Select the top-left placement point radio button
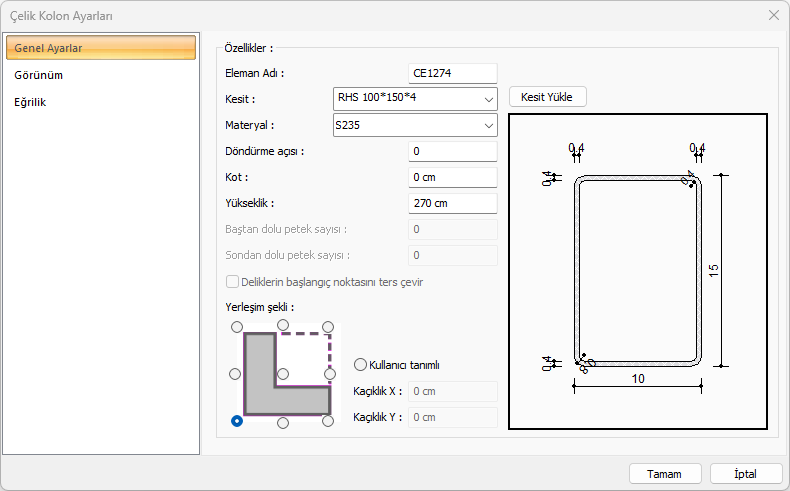The image size is (790, 491). coord(236,326)
